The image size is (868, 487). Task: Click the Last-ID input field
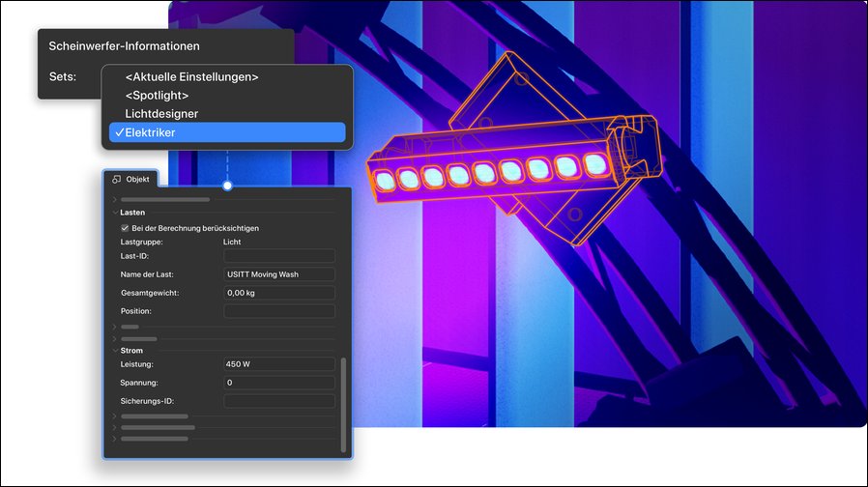pyautogui.click(x=279, y=256)
